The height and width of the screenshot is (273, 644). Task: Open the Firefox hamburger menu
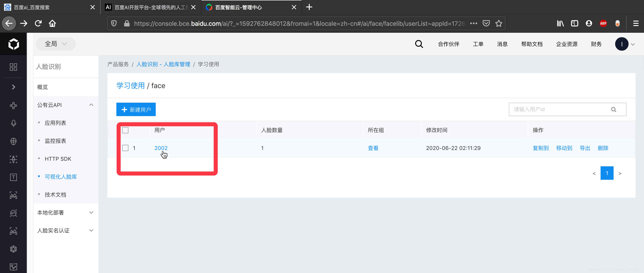[636, 23]
